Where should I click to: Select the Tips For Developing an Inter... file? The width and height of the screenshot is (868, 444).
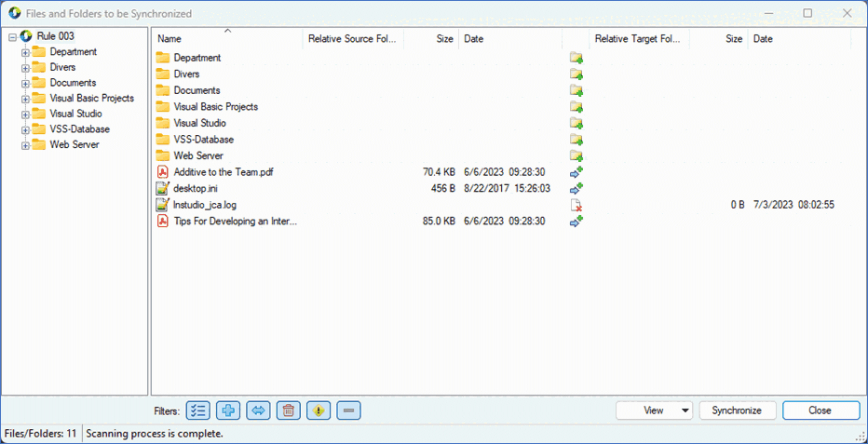[236, 222]
